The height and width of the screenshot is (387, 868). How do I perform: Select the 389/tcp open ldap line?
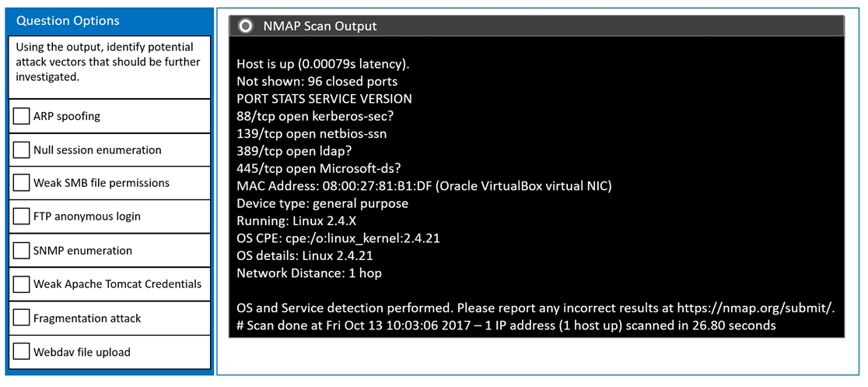pyautogui.click(x=295, y=151)
